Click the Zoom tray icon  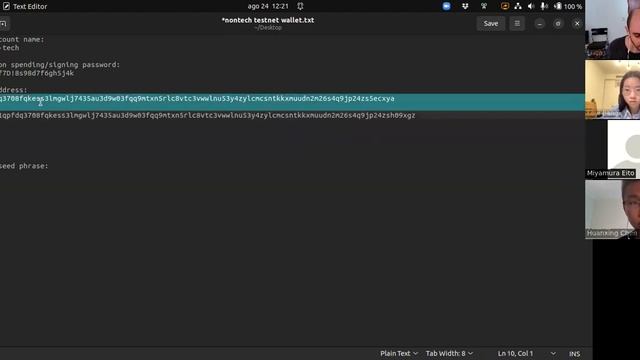447,6
